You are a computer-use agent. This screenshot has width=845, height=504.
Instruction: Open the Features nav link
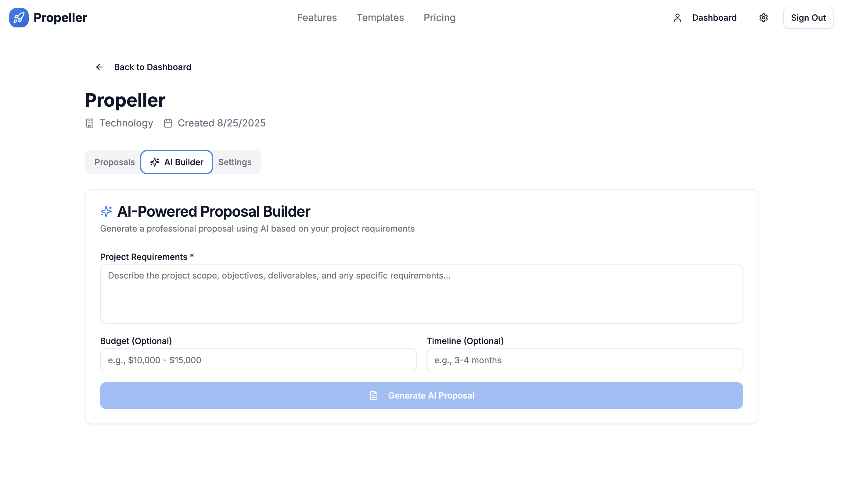point(317,18)
